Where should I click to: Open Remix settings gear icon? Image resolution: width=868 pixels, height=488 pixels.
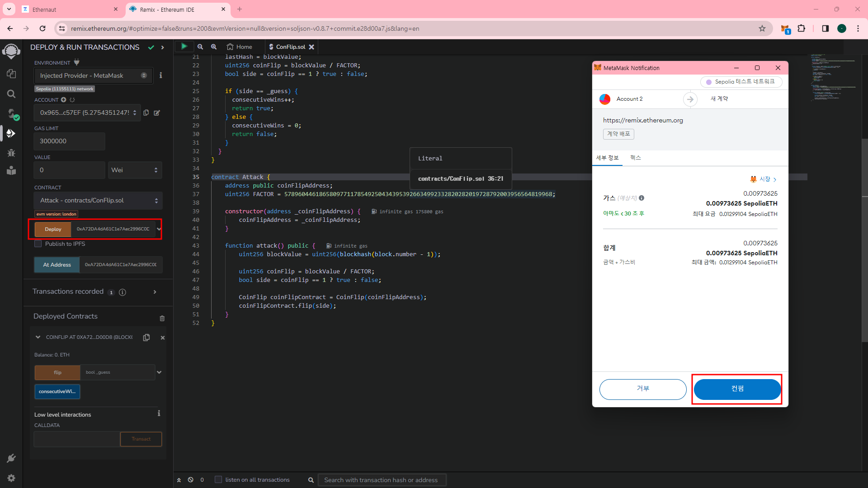pos(11,478)
